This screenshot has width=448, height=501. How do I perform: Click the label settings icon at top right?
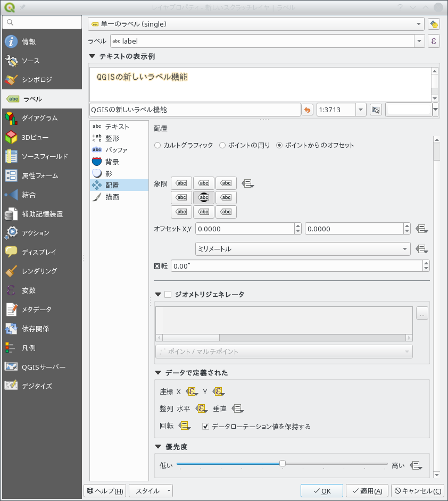coord(434,24)
